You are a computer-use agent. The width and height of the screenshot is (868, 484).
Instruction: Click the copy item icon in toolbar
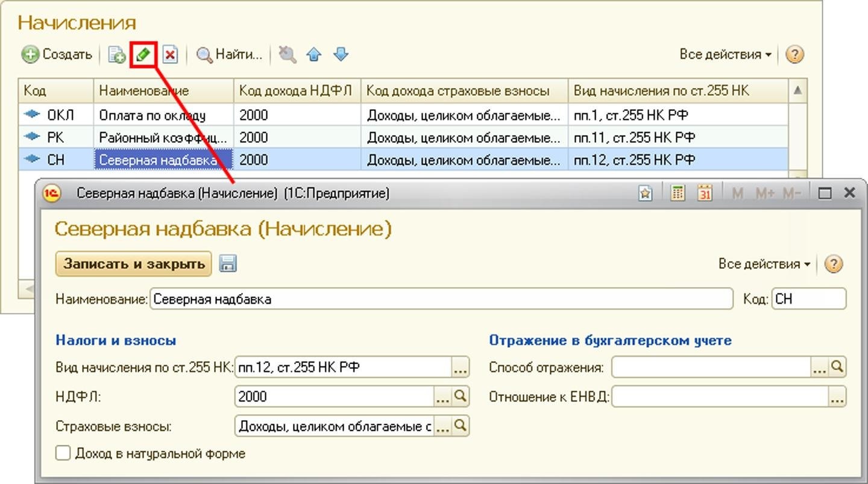click(116, 55)
